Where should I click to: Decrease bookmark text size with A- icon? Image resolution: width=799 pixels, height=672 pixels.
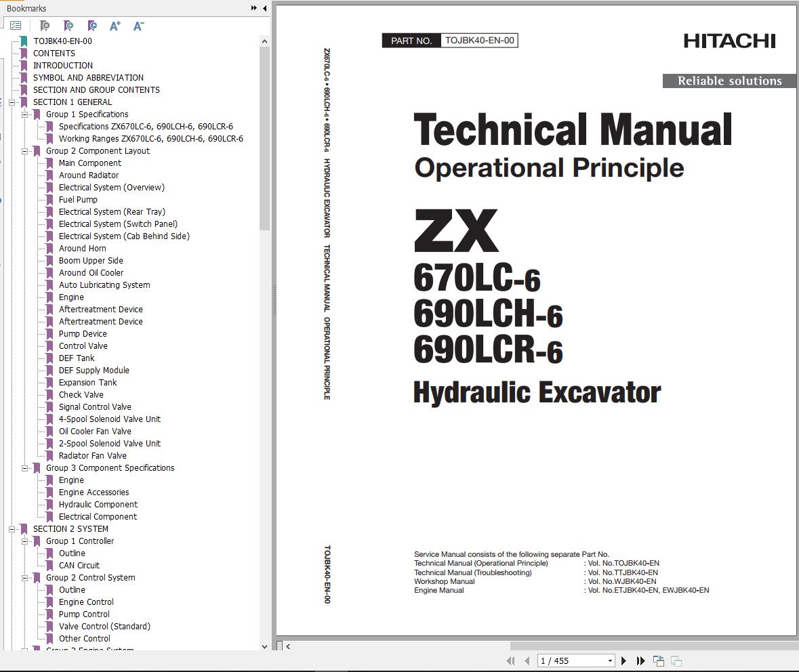(139, 26)
